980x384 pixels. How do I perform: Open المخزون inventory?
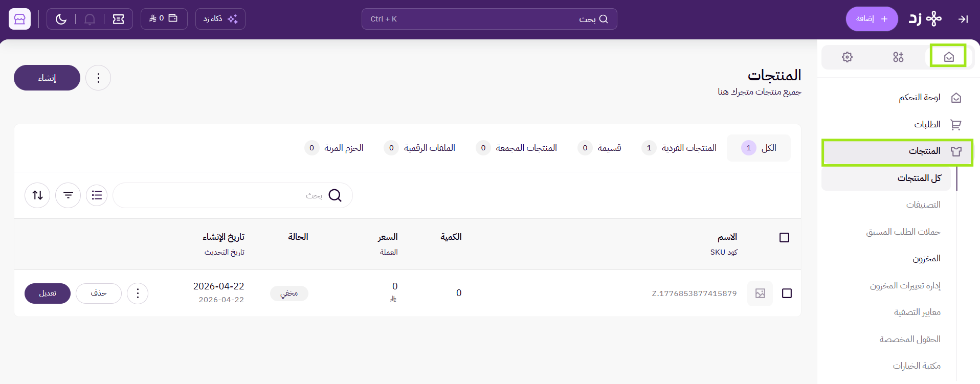926,258
